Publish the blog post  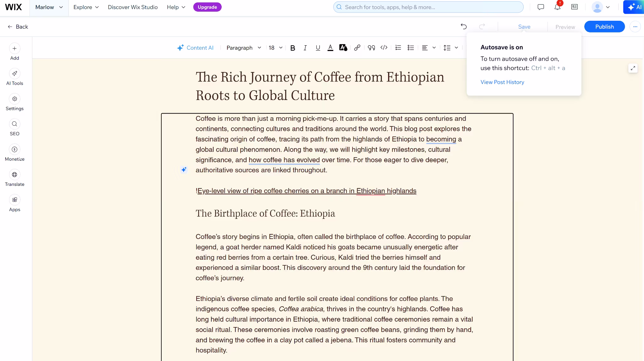click(604, 27)
